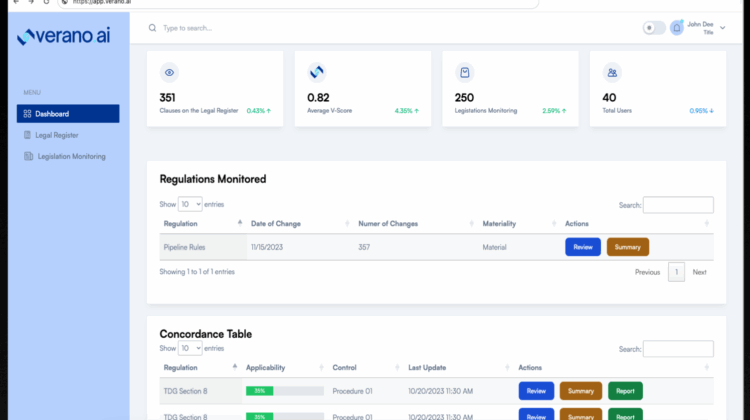Image resolution: width=750 pixels, height=420 pixels.
Task: Click the Regulations Monitored search field
Action: click(678, 205)
